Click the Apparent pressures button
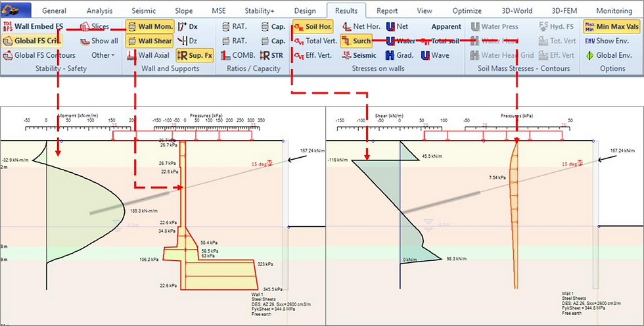 pyautogui.click(x=446, y=27)
